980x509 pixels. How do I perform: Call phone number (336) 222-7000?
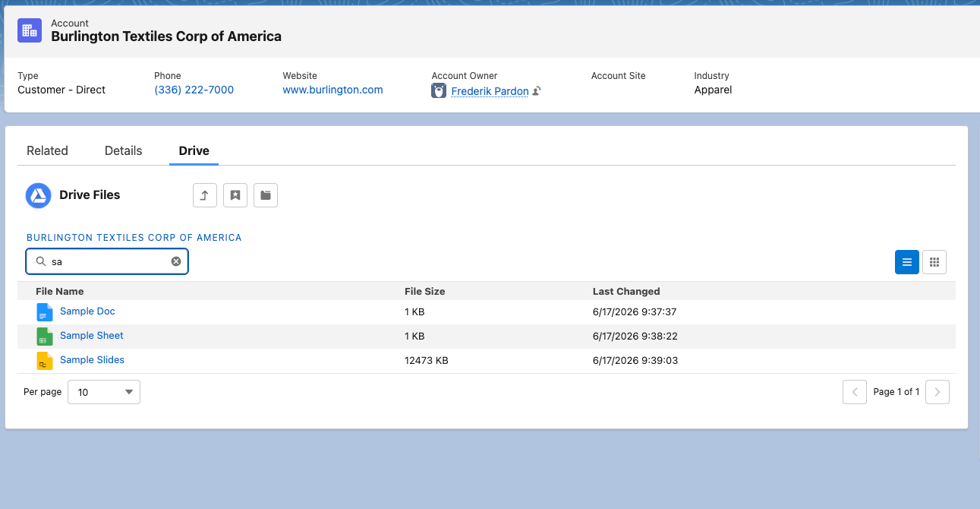(x=194, y=90)
